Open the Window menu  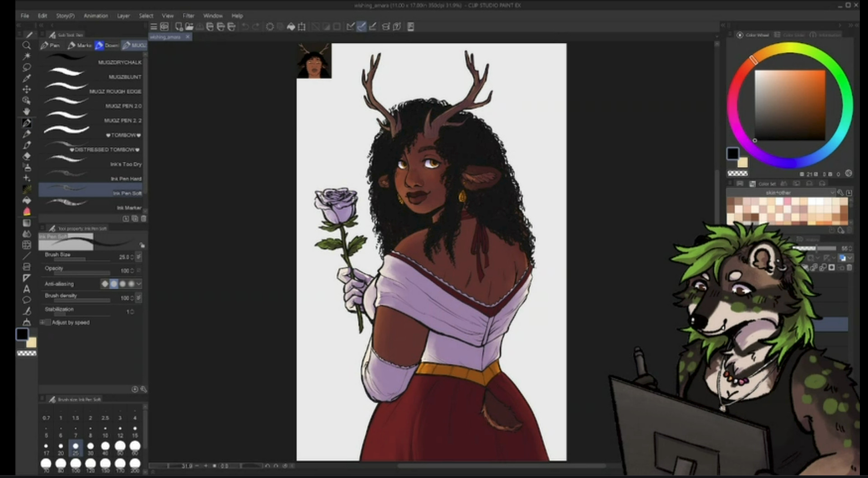coord(213,16)
